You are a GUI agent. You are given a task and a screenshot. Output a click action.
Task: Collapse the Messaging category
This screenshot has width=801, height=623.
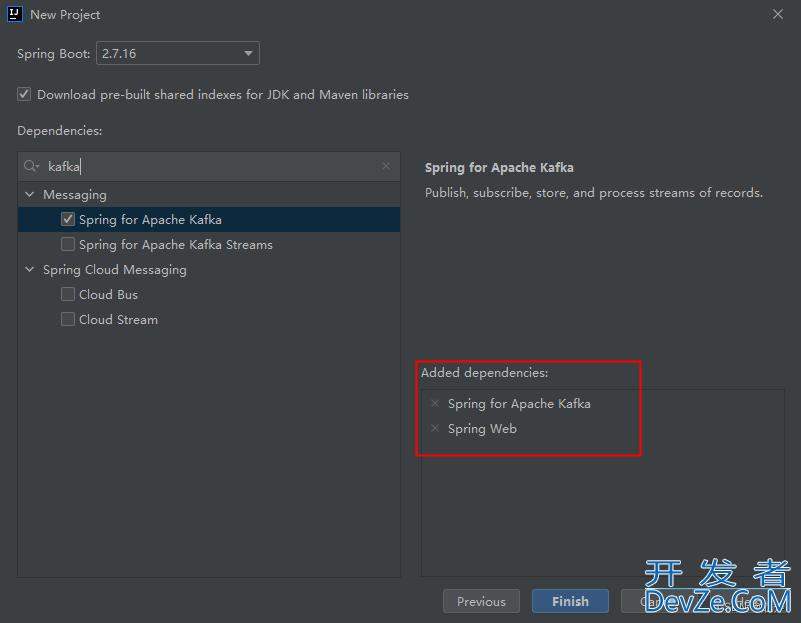[30, 195]
